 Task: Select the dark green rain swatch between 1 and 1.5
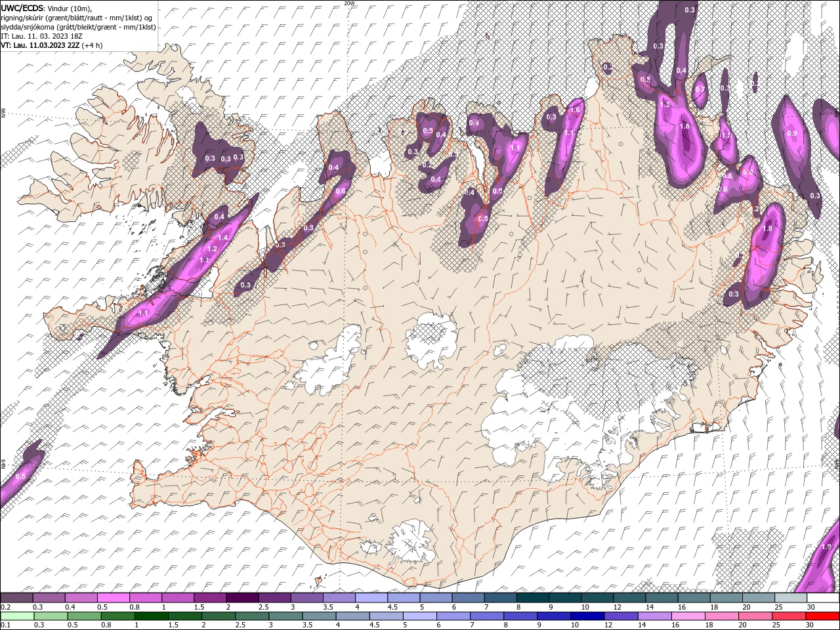[152, 616]
